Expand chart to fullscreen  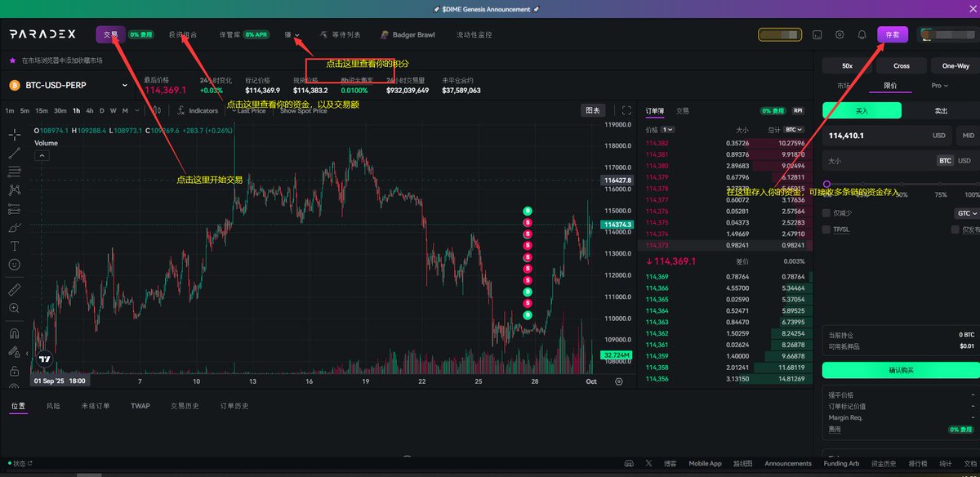(x=626, y=110)
